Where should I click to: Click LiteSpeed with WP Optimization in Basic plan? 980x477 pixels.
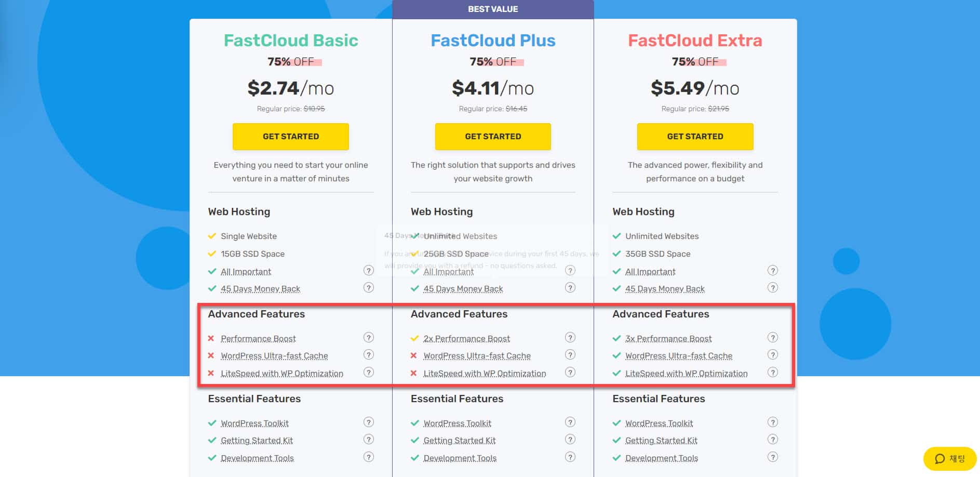(282, 373)
